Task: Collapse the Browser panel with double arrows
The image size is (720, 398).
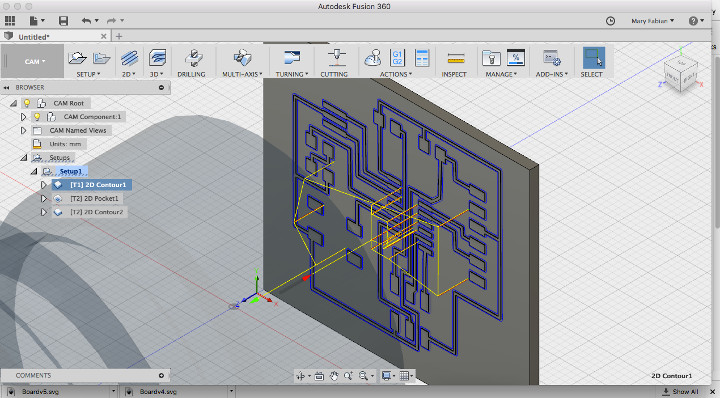Action: click(6, 87)
